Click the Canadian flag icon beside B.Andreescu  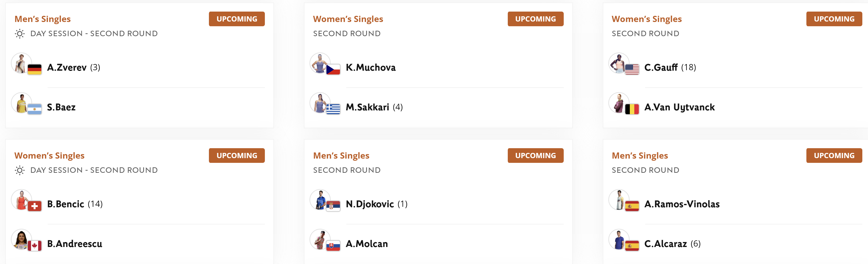click(x=34, y=246)
